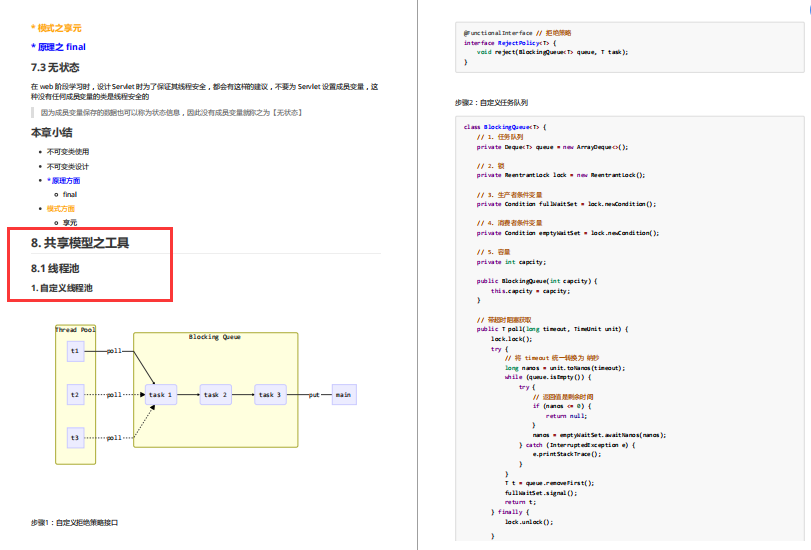
Task: Click the 'put' arrow label
Action: (314, 395)
